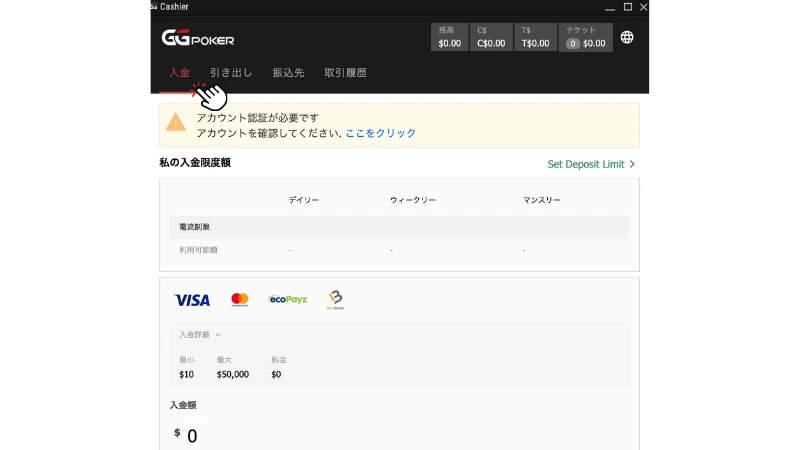Click the yellow warning triangle icon
Image resolution: width=800 pixels, height=450 pixels.
point(176,123)
